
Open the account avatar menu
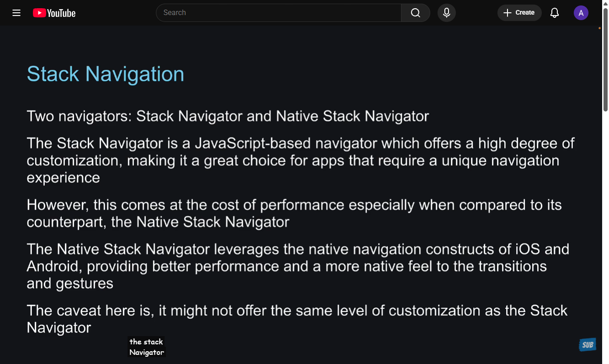[x=581, y=13]
